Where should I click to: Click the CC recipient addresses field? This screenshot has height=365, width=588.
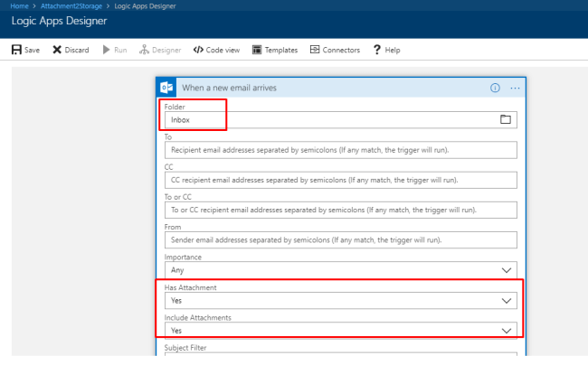(340, 180)
